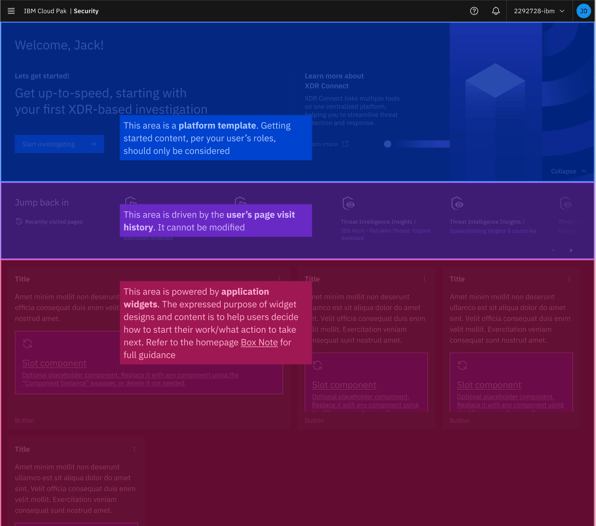Click refresh icon in the rightmost widget slot
The image size is (596, 526).
coord(462,366)
